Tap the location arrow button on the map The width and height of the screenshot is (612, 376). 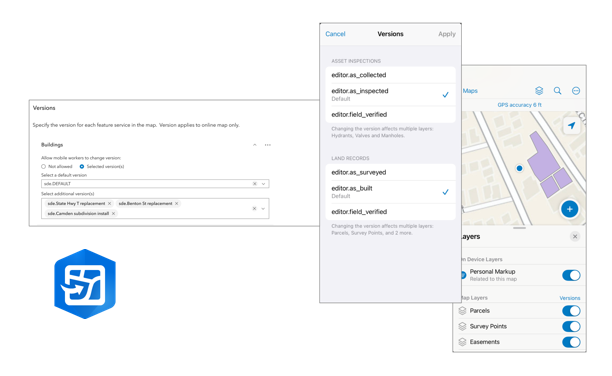(572, 125)
